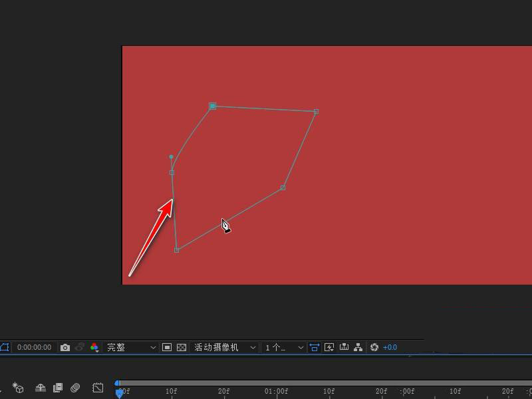532x399 pixels.
Task: Select the bottom-left mask vertex
Action: (176, 250)
